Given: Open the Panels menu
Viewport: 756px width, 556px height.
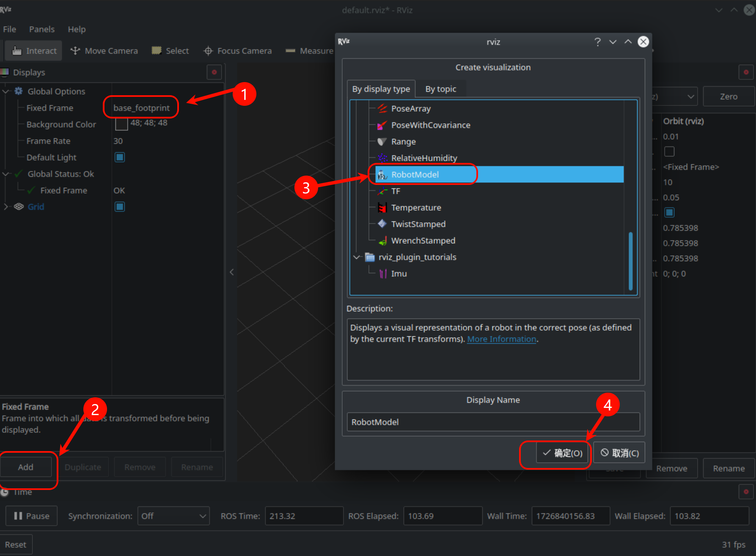Looking at the screenshot, I should 41,29.
